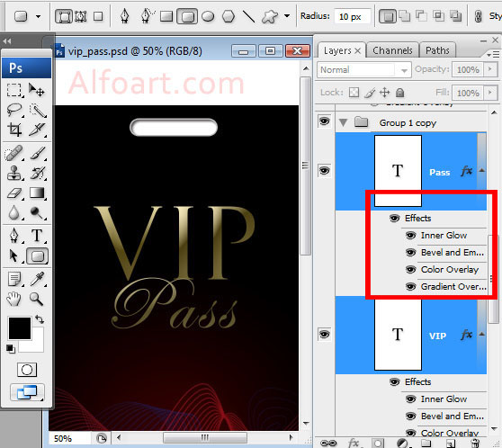This screenshot has height=448, width=502.
Task: Reset default foreground and background colors
Action: [x=11, y=349]
